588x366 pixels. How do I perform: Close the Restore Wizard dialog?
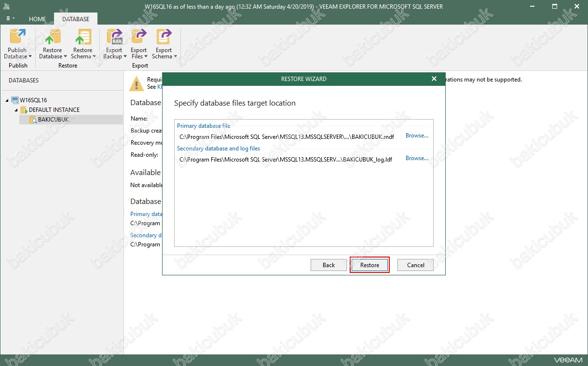click(x=434, y=79)
